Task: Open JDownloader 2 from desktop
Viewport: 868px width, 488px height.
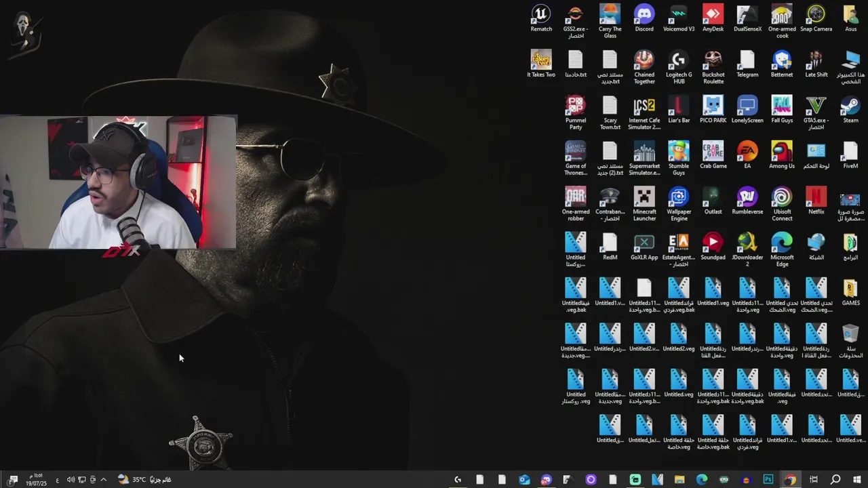Action: (747, 249)
